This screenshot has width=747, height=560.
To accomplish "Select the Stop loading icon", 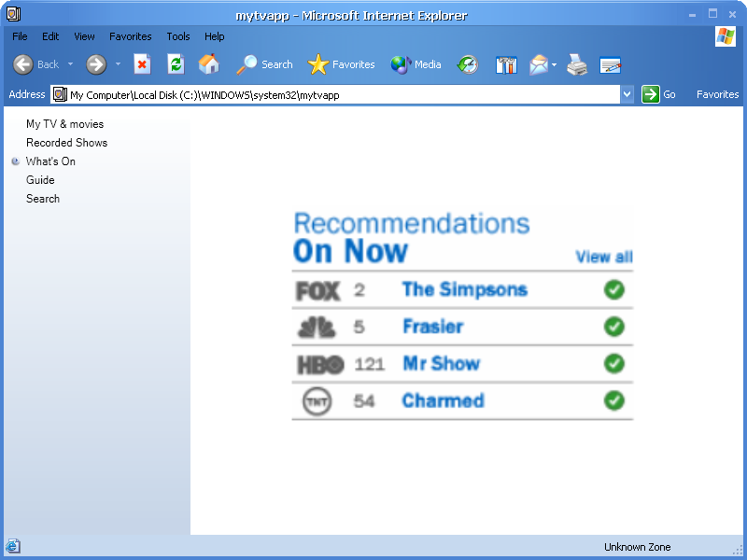I will 142,63.
